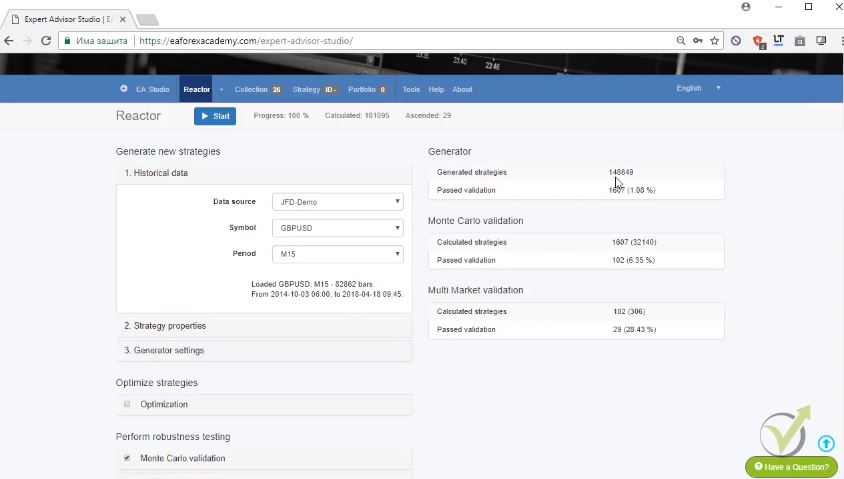Open the Period M15 dropdown
844x479 pixels.
click(x=337, y=254)
